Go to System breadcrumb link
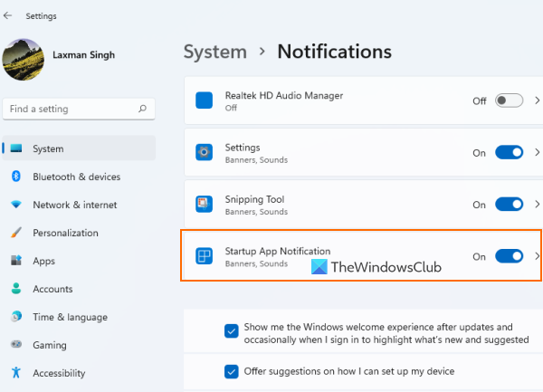The width and height of the screenshot is (543, 392). (x=215, y=52)
